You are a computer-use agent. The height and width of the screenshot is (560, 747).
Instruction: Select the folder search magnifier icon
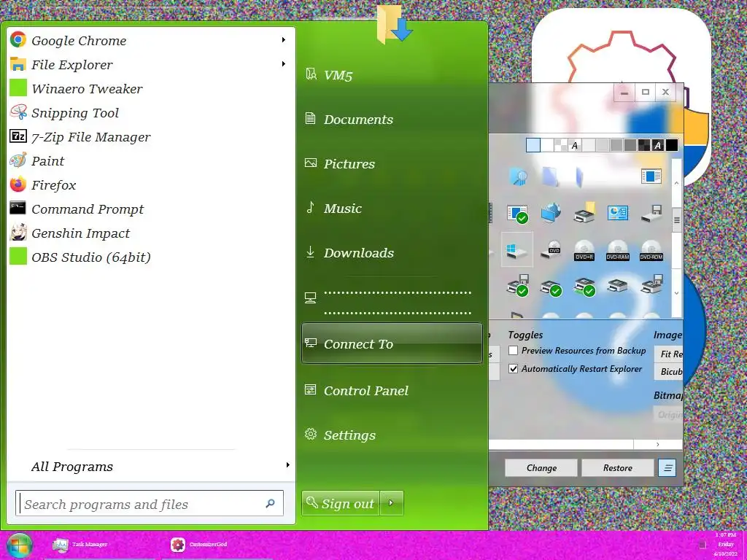coord(517,176)
